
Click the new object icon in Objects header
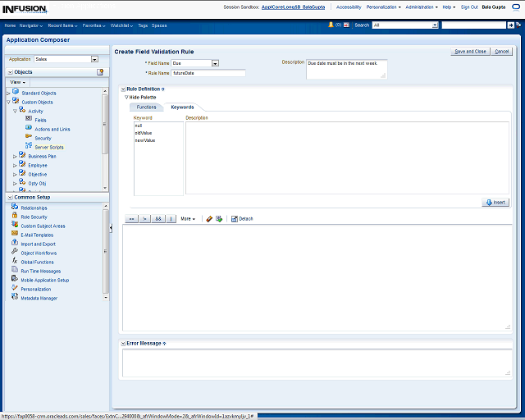coord(100,72)
